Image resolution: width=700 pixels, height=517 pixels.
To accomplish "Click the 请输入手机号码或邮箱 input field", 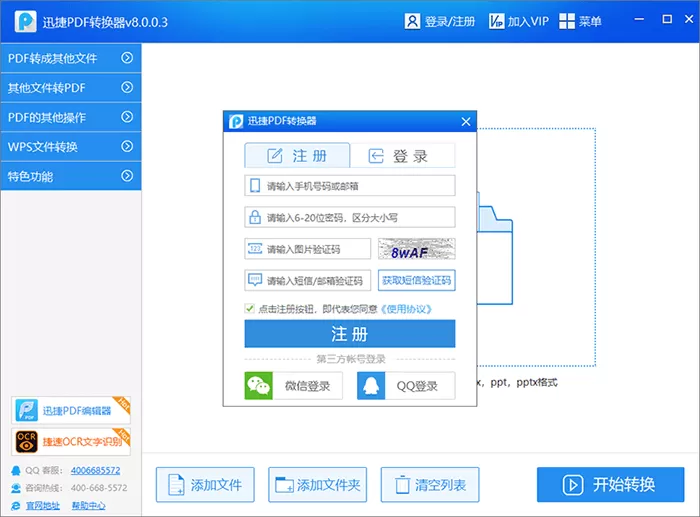I will pyautogui.click(x=350, y=186).
